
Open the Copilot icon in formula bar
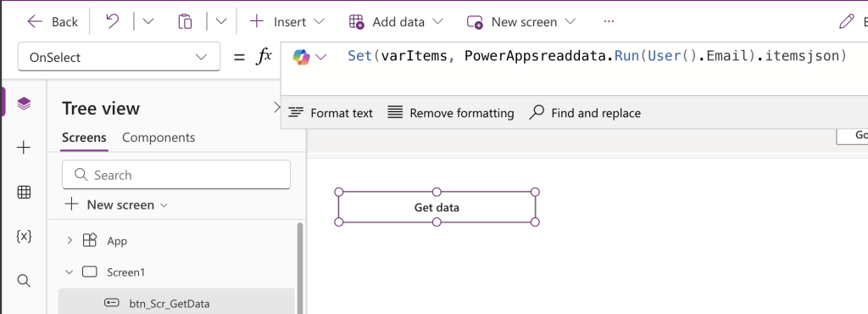(x=302, y=57)
